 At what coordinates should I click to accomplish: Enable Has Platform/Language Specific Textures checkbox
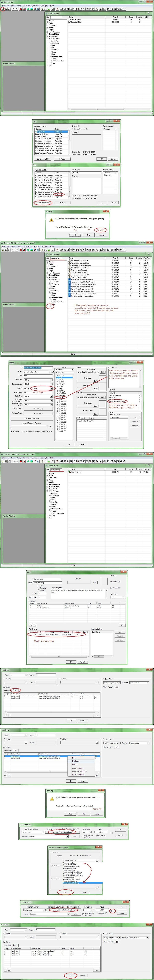[x=22, y=431]
